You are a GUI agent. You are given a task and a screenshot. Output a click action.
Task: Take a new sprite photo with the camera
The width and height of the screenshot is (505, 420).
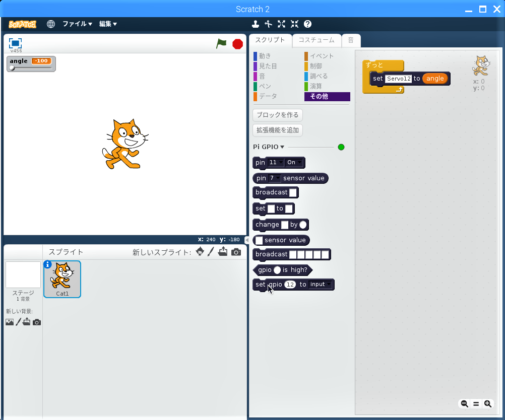(x=236, y=252)
